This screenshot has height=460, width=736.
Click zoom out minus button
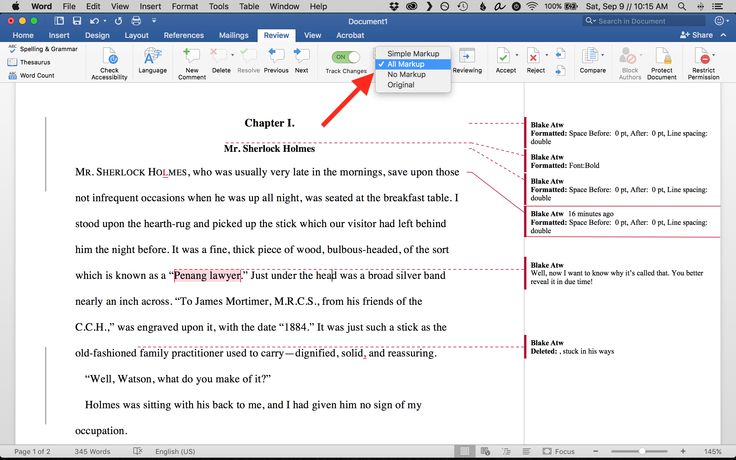click(x=596, y=451)
